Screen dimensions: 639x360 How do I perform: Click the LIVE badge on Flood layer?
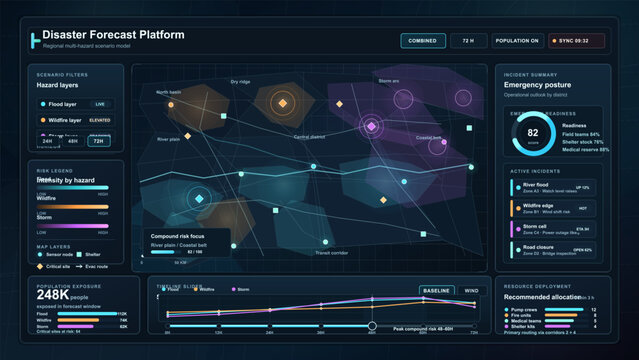(x=100, y=104)
